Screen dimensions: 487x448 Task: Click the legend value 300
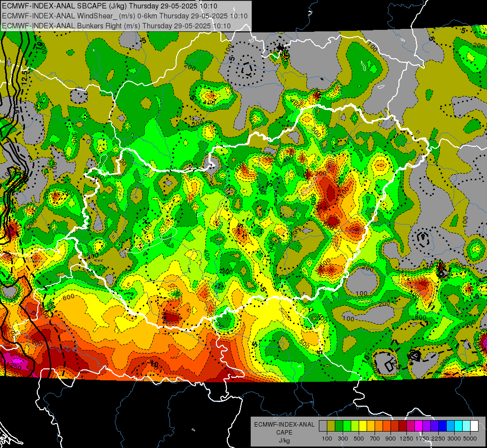click(343, 439)
